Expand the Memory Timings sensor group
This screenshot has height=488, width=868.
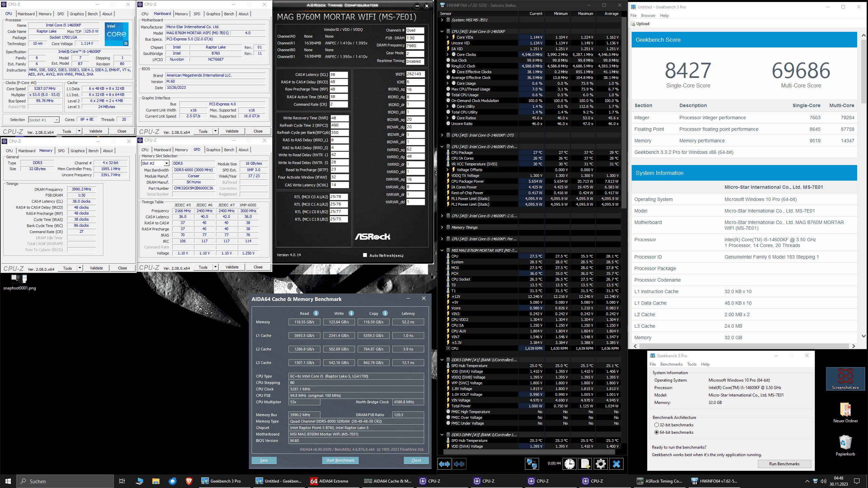point(442,227)
